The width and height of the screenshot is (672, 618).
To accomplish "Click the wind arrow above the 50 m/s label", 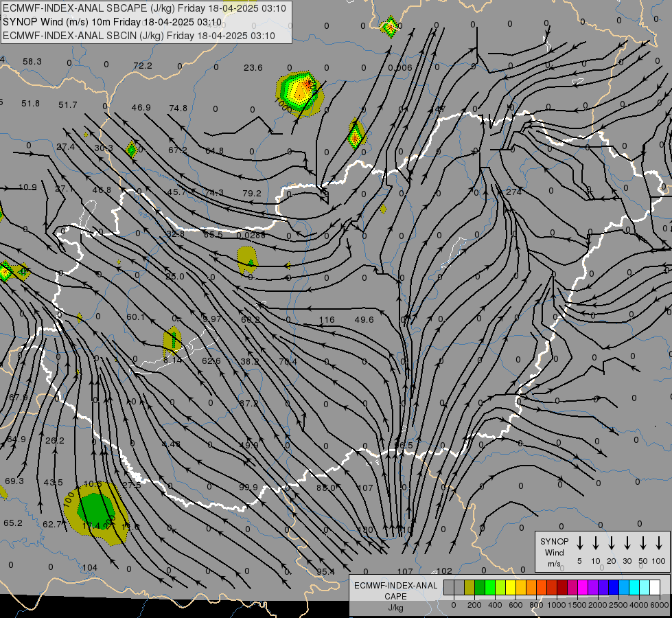I will coord(643,543).
